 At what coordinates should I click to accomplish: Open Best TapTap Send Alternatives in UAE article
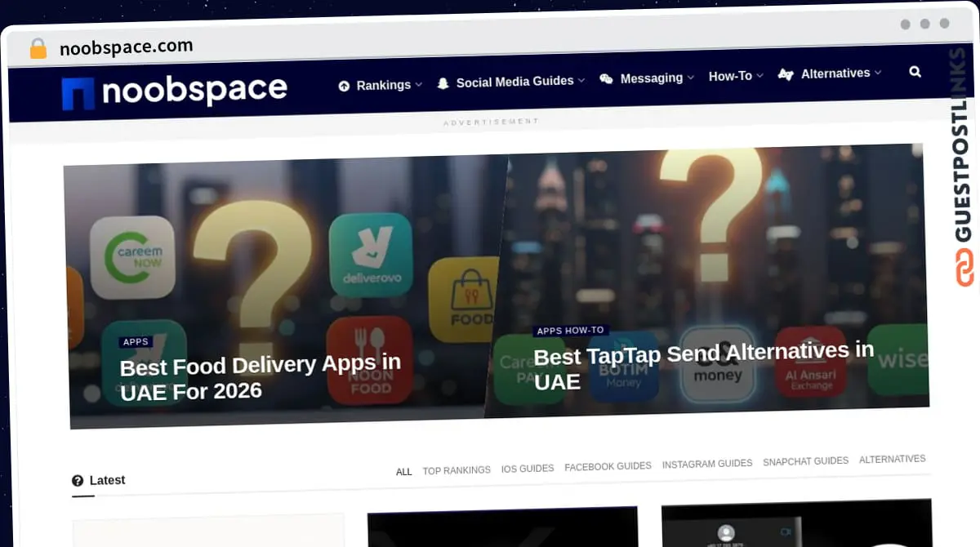coord(704,365)
